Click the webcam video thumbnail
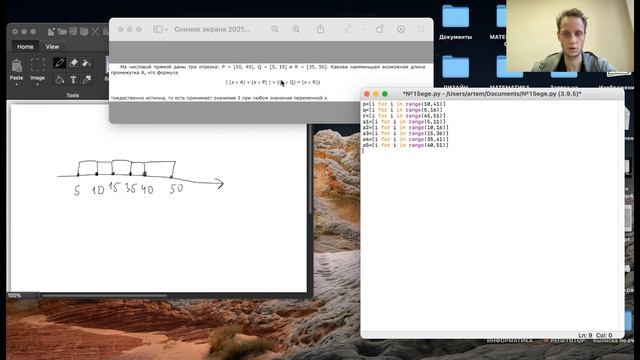 (x=570, y=36)
